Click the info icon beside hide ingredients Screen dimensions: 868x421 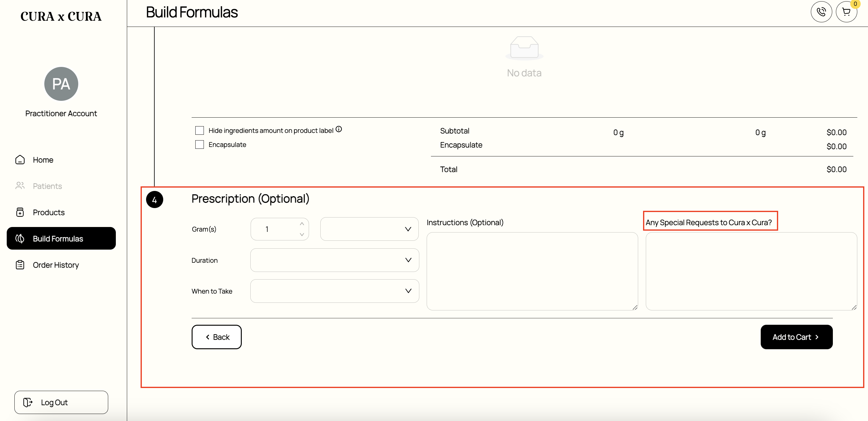(x=339, y=129)
